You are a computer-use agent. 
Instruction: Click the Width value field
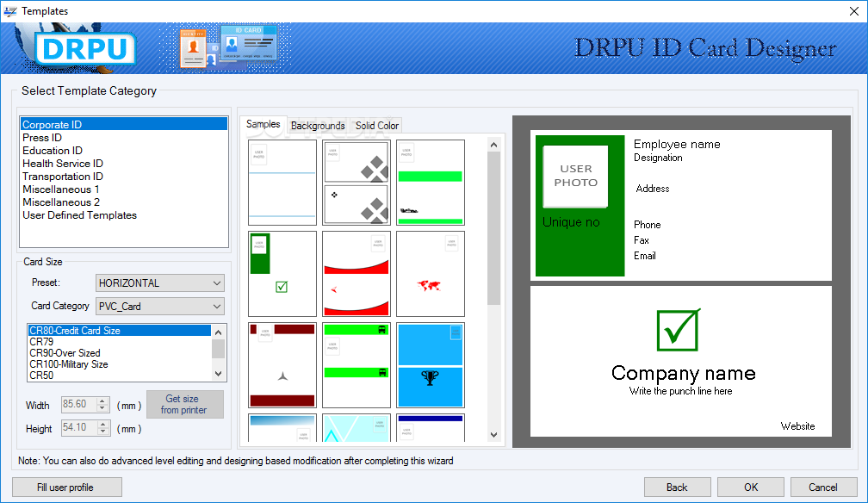(x=78, y=405)
